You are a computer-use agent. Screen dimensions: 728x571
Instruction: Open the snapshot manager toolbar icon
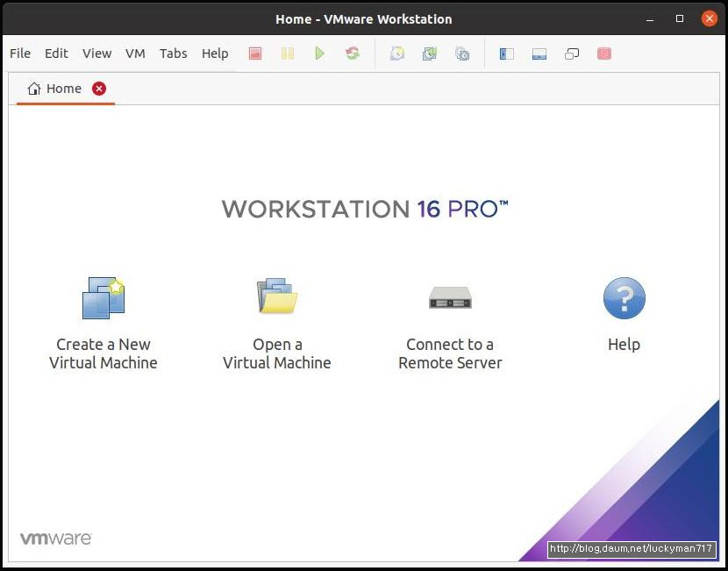[462, 54]
